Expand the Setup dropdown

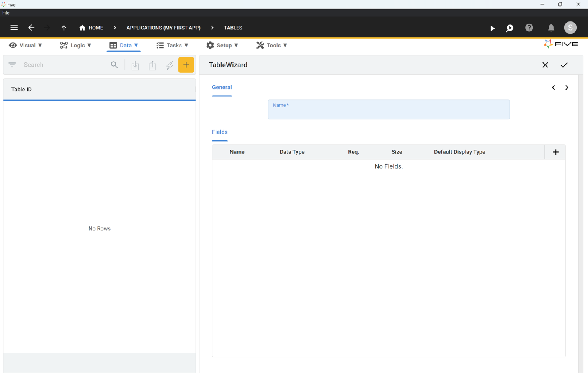(x=222, y=45)
